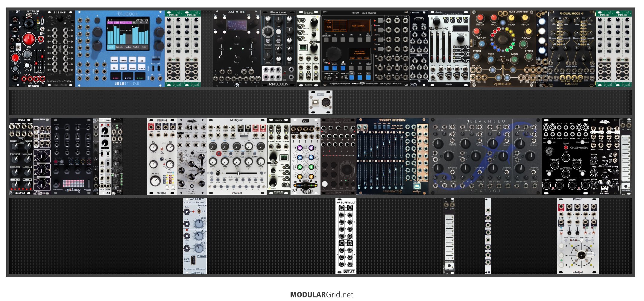644x301 pixels.
Task: Click the USB port on Sweet Sixteen
Action: [417, 186]
